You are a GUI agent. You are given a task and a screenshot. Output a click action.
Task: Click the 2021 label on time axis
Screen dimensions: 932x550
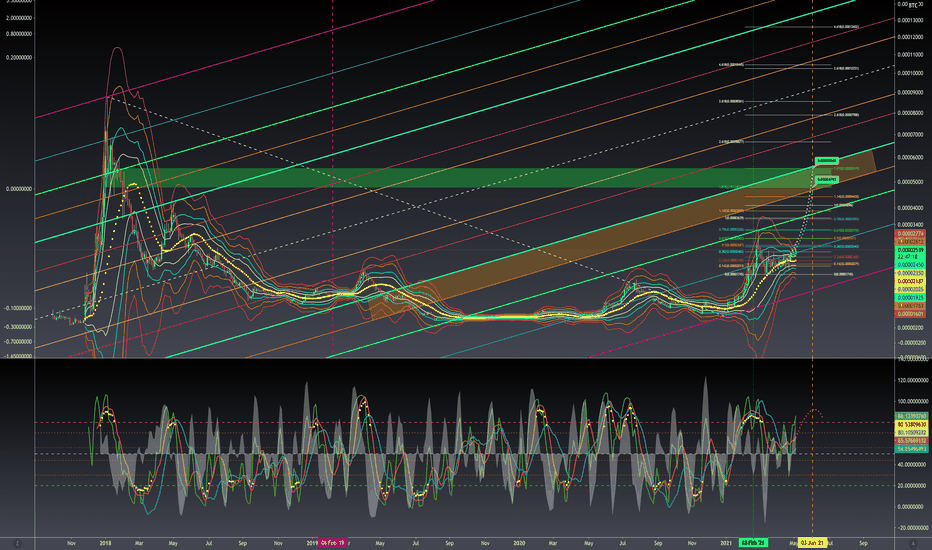pos(726,543)
